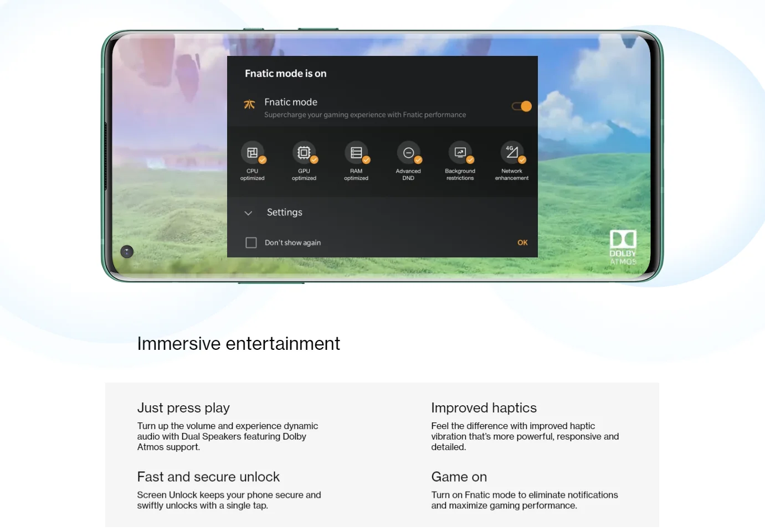Click the Dolby Atmos logo

click(623, 247)
